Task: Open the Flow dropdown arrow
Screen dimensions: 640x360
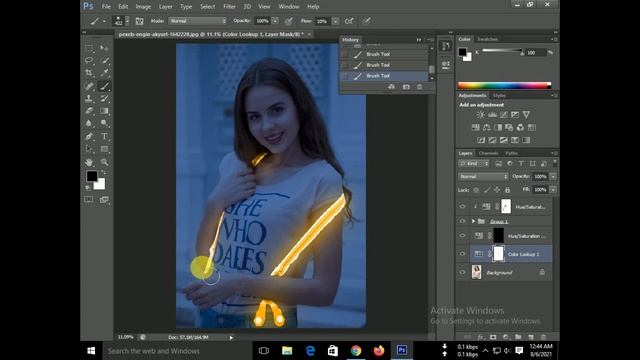Action: pyautogui.click(x=335, y=21)
